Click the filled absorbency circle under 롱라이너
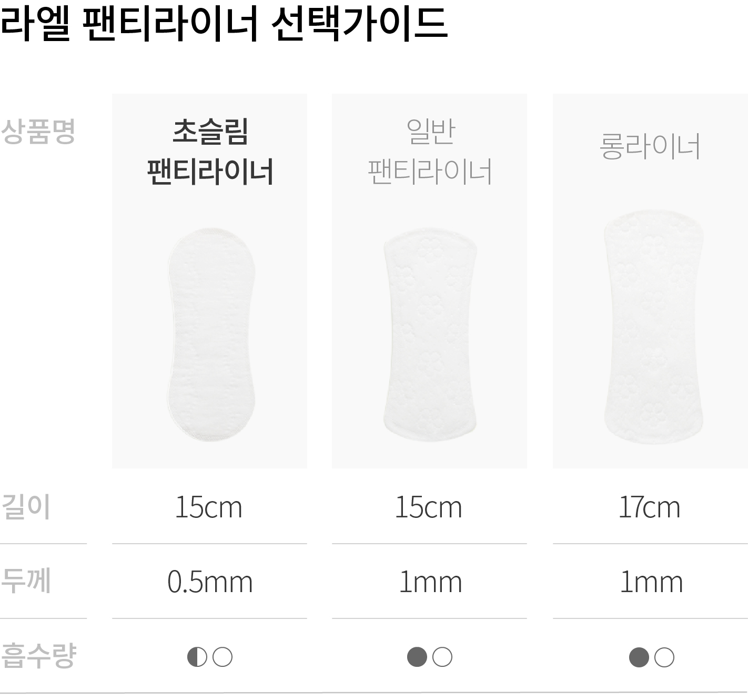Image resolution: width=748 pixels, height=700 pixels. tap(639, 657)
